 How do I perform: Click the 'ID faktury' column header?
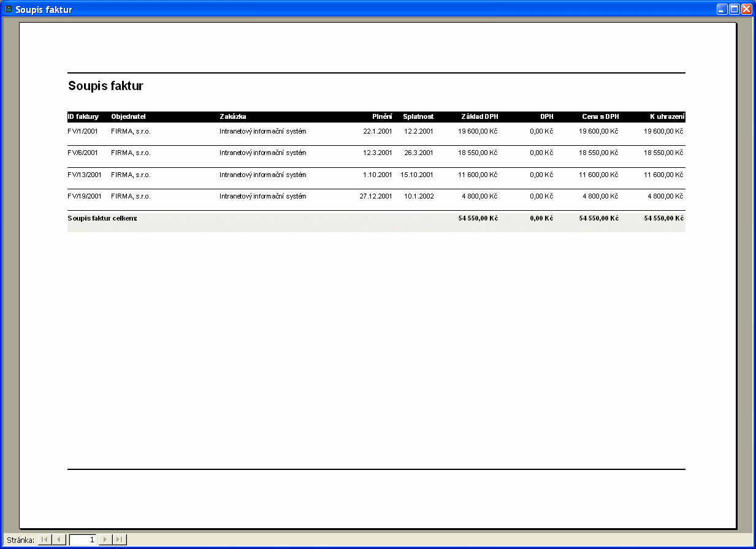tap(83, 116)
